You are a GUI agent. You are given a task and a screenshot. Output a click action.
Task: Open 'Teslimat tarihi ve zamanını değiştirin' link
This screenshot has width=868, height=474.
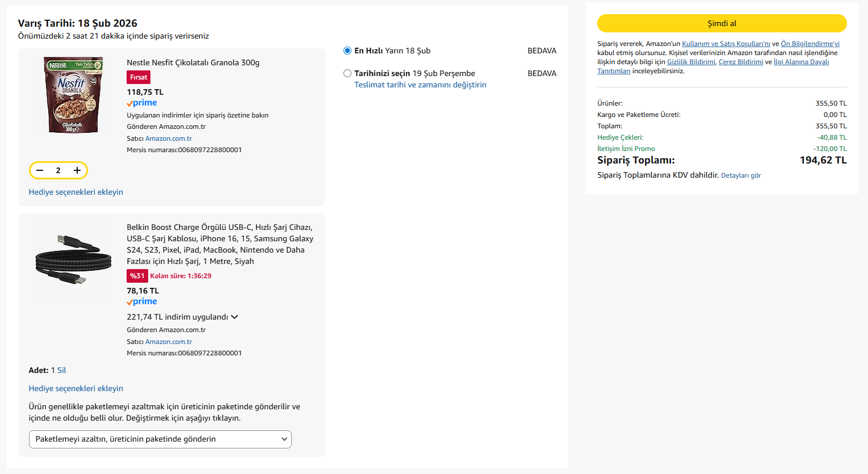(x=420, y=85)
